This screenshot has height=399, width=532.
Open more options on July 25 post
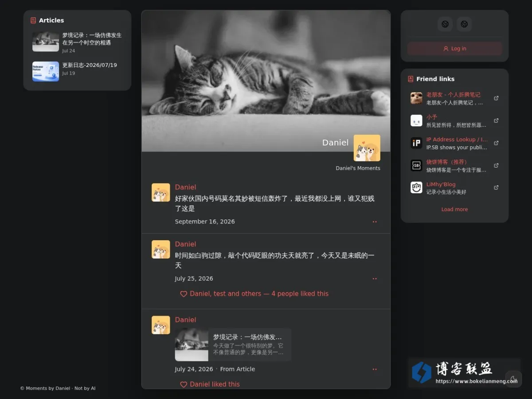375,279
